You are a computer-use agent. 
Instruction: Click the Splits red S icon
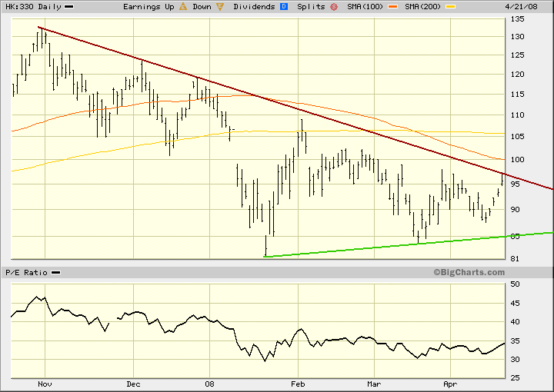click(x=334, y=7)
